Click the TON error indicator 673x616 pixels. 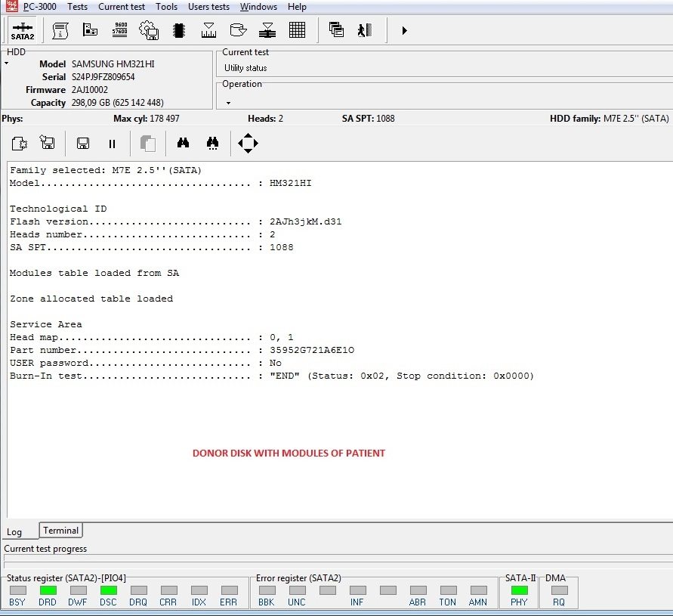[448, 590]
